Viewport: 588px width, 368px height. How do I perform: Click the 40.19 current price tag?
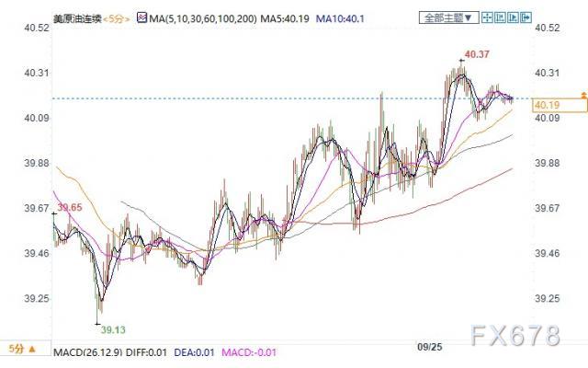point(560,105)
